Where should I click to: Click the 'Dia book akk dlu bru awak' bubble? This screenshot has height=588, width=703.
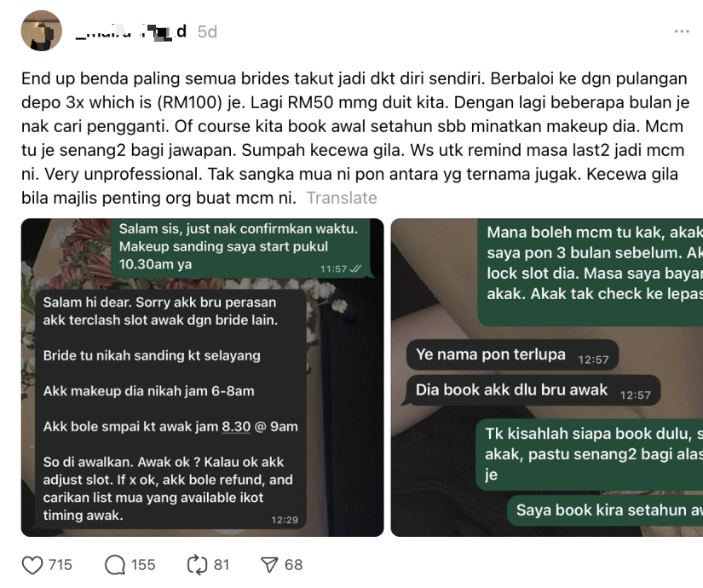533,390
